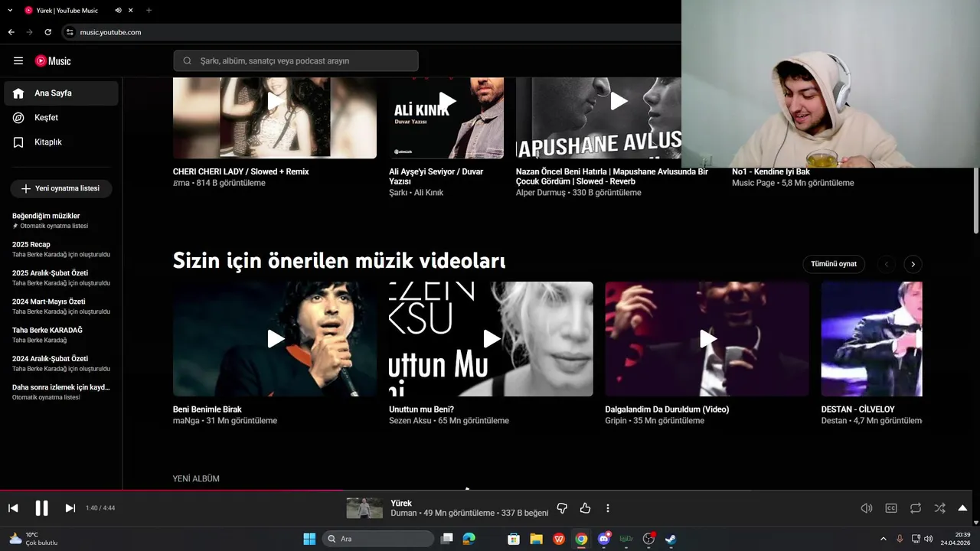Click the player volume icon
Screen dimensions: 980x551
click(x=867, y=508)
